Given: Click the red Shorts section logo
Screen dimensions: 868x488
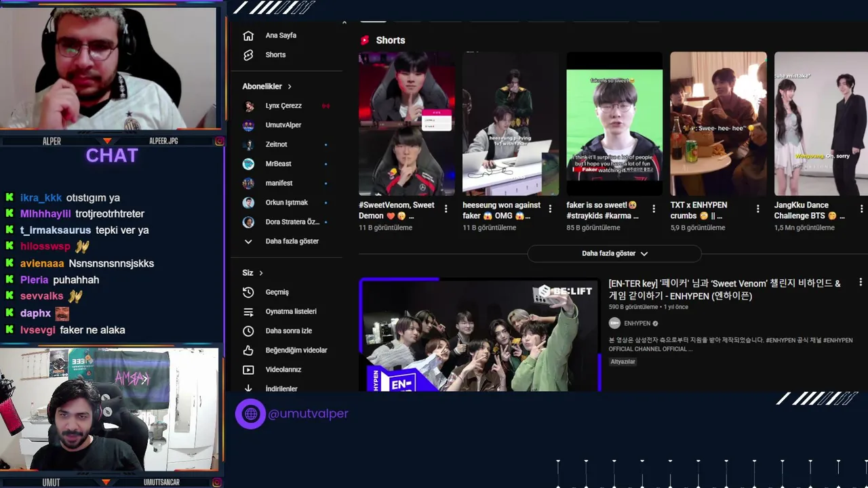Looking at the screenshot, I should pos(365,40).
